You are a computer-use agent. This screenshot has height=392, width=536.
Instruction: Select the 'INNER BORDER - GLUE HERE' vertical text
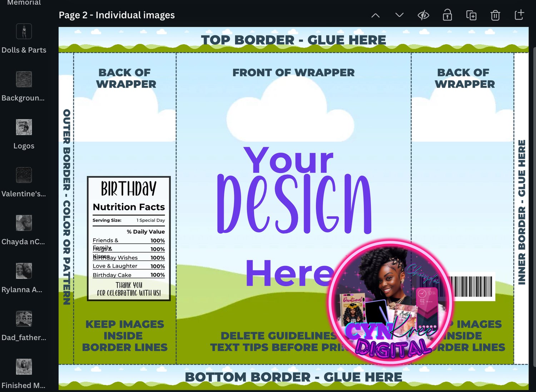coord(522,212)
